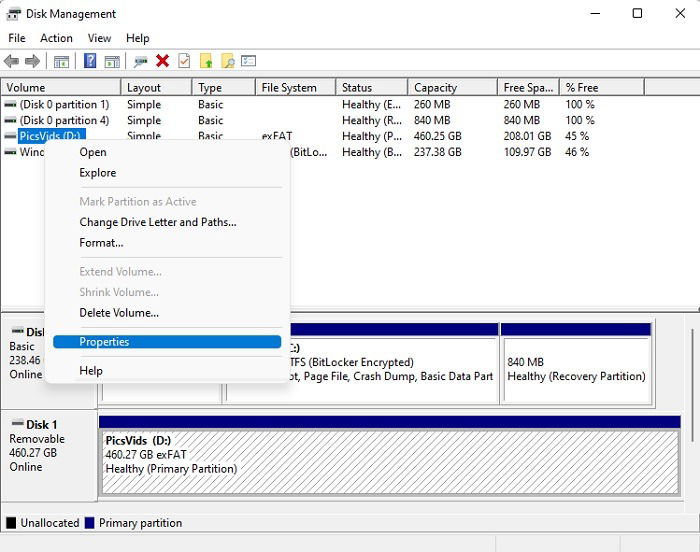Click the 109.97 GB free space cell

527,152
